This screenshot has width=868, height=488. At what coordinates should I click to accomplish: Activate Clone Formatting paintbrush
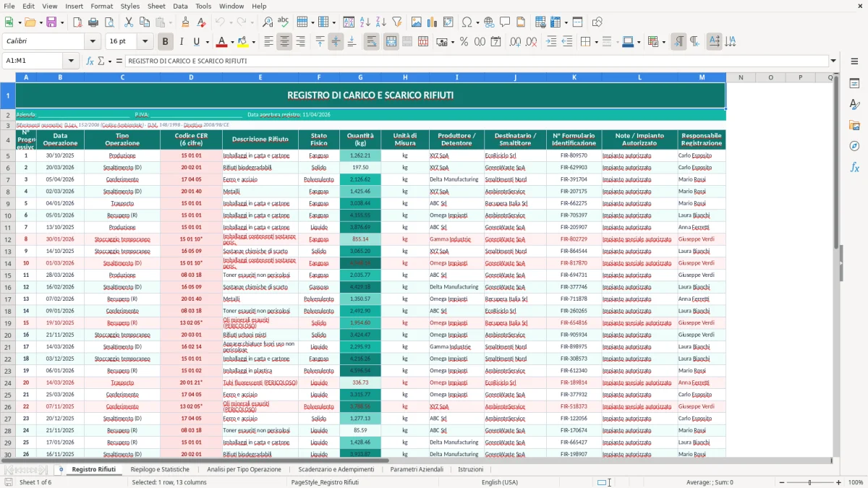tap(185, 22)
